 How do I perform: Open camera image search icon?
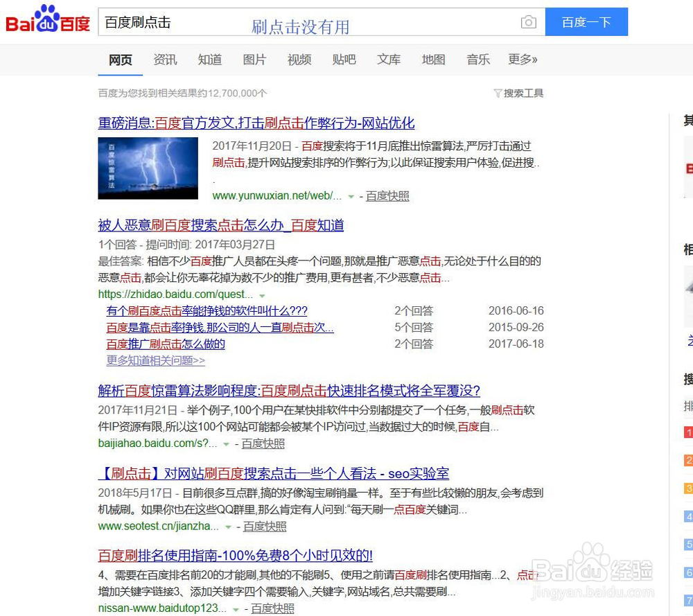(528, 21)
